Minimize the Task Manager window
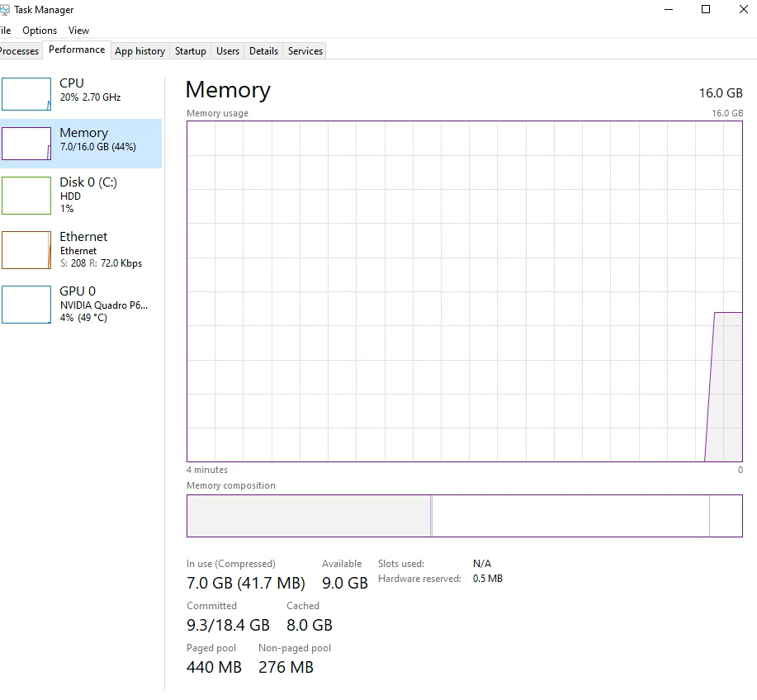This screenshot has height=700, width=757. pyautogui.click(x=668, y=10)
